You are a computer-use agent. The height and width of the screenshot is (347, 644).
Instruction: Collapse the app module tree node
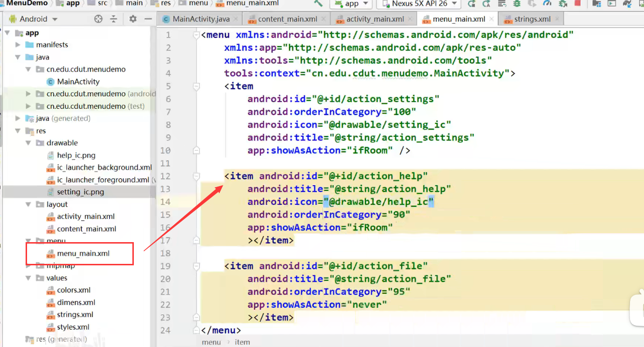click(x=7, y=33)
